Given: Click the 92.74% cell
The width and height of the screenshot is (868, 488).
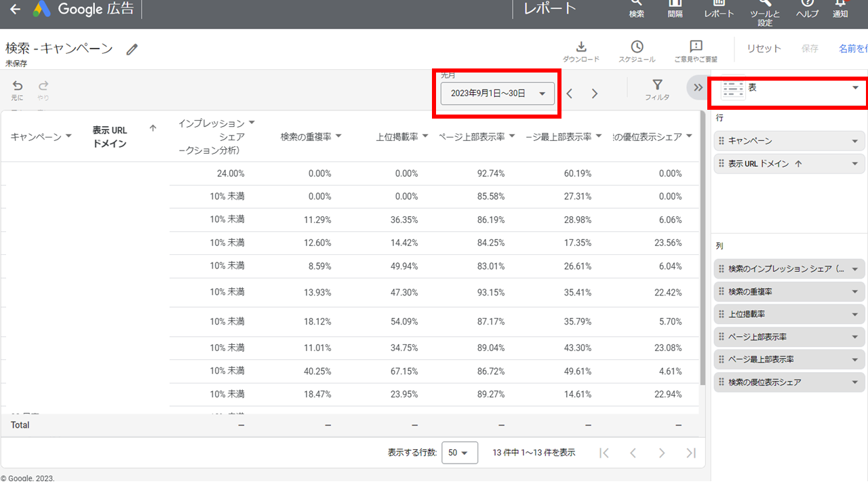Looking at the screenshot, I should [x=491, y=174].
